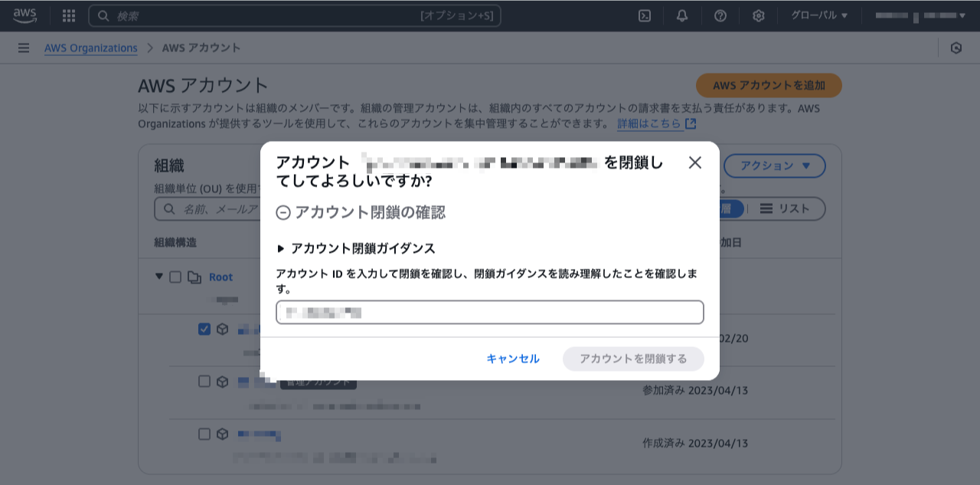
Task: Open the hamburger side navigation menu
Action: (24, 48)
